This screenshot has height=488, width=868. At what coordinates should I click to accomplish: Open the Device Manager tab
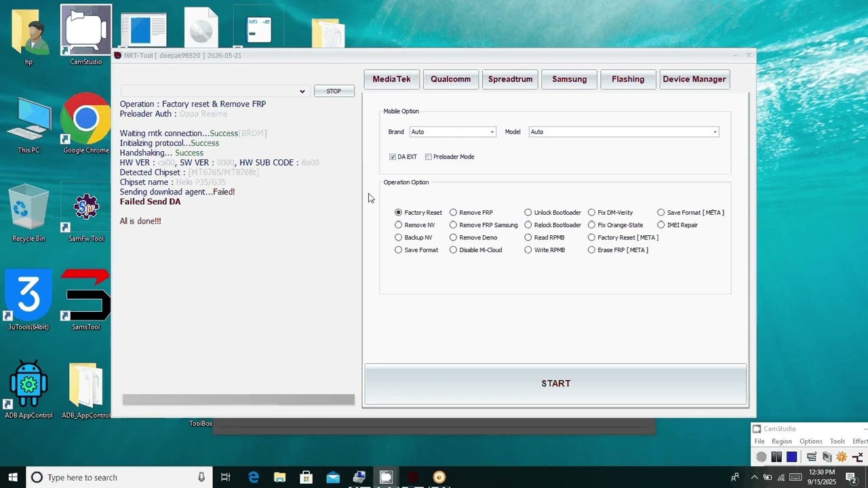click(694, 79)
